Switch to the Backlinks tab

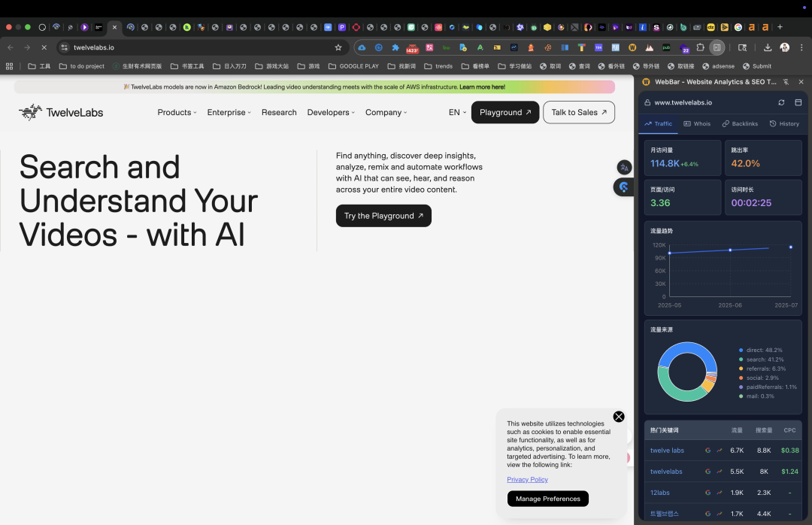pyautogui.click(x=740, y=124)
